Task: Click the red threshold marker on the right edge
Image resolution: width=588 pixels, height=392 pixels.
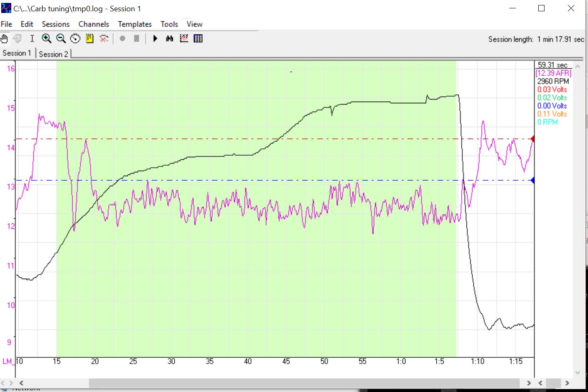Action: pyautogui.click(x=532, y=139)
